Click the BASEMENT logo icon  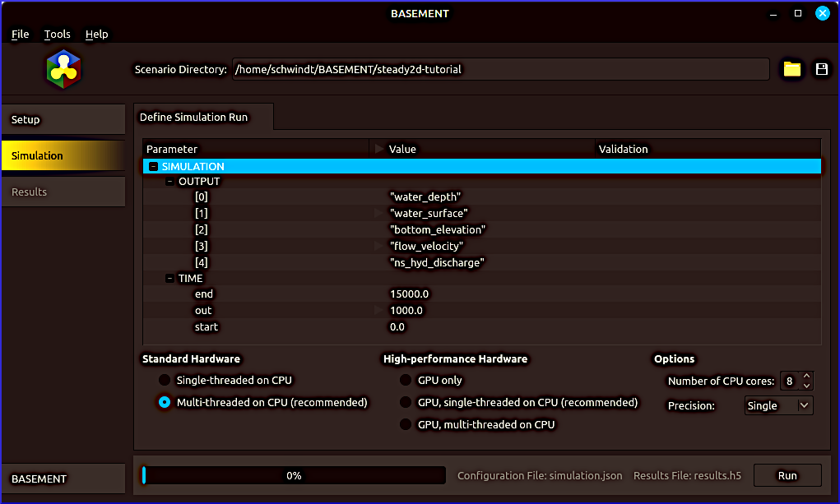click(63, 69)
